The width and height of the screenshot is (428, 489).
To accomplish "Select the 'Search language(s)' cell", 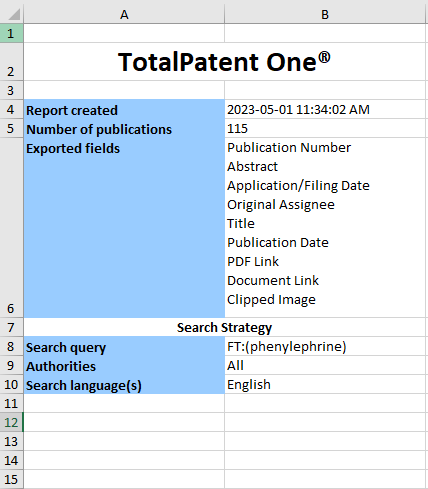I will point(124,384).
